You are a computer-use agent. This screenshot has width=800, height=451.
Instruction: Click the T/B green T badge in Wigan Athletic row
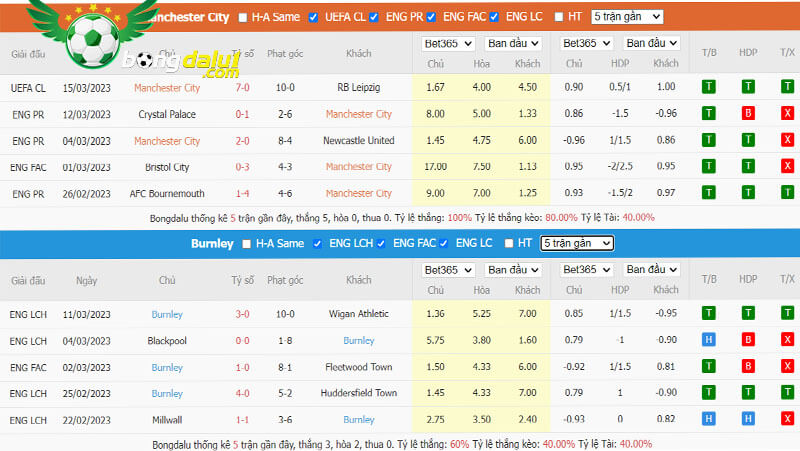click(708, 313)
